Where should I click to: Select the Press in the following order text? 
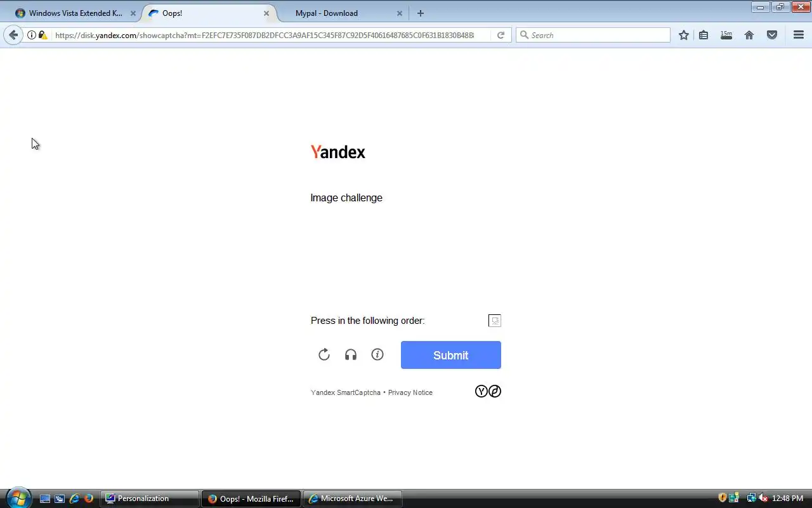(368, 321)
